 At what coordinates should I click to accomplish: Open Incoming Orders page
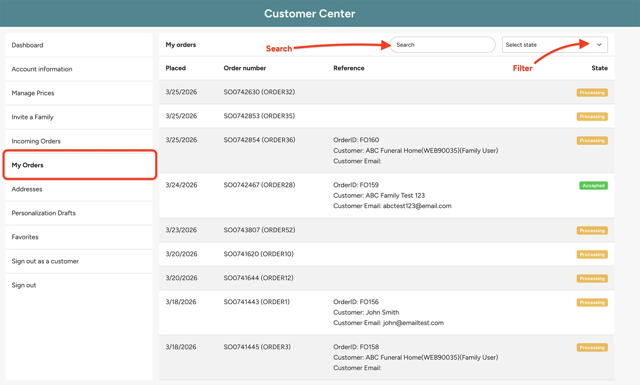click(x=79, y=141)
